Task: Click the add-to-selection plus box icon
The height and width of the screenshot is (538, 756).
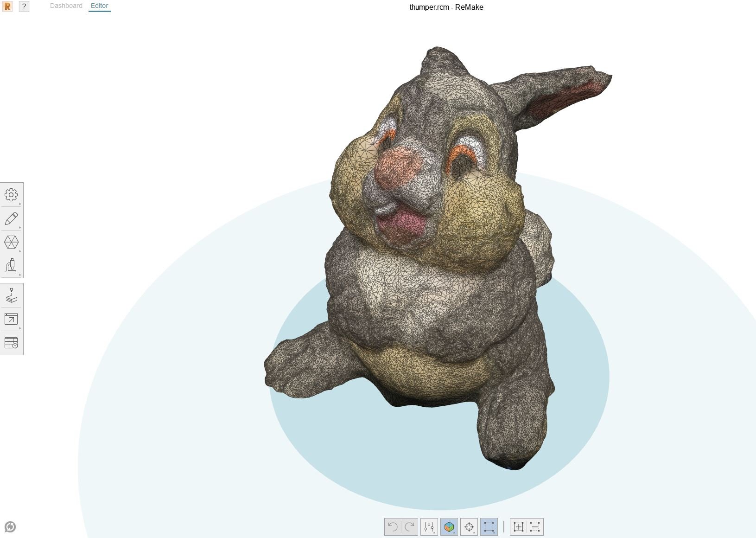Action: coord(519,527)
